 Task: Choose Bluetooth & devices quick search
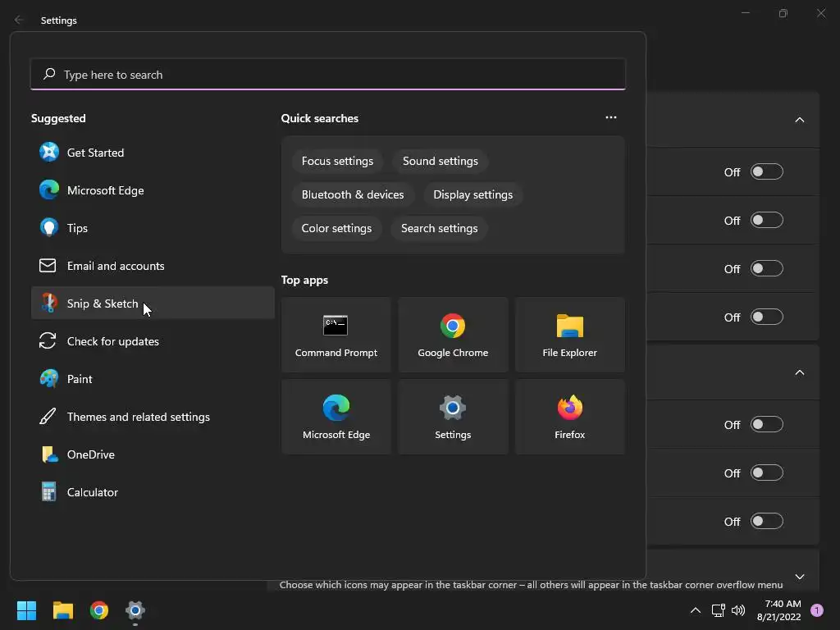tap(353, 195)
